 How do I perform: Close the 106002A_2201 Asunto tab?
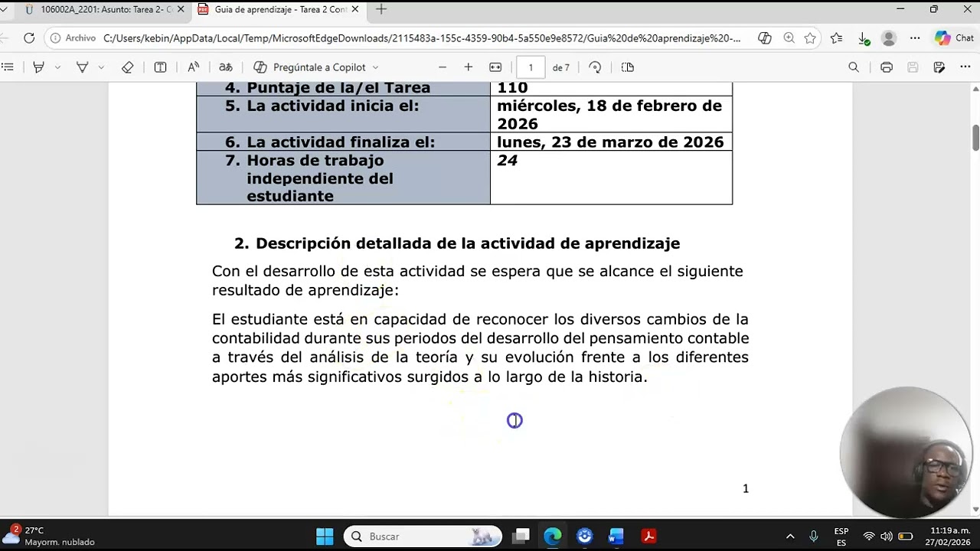coord(181,9)
